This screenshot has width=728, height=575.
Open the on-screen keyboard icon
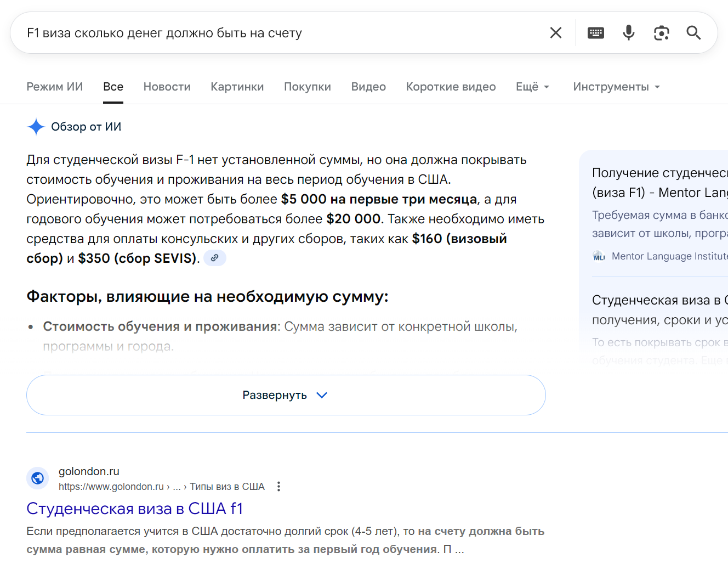pos(596,33)
